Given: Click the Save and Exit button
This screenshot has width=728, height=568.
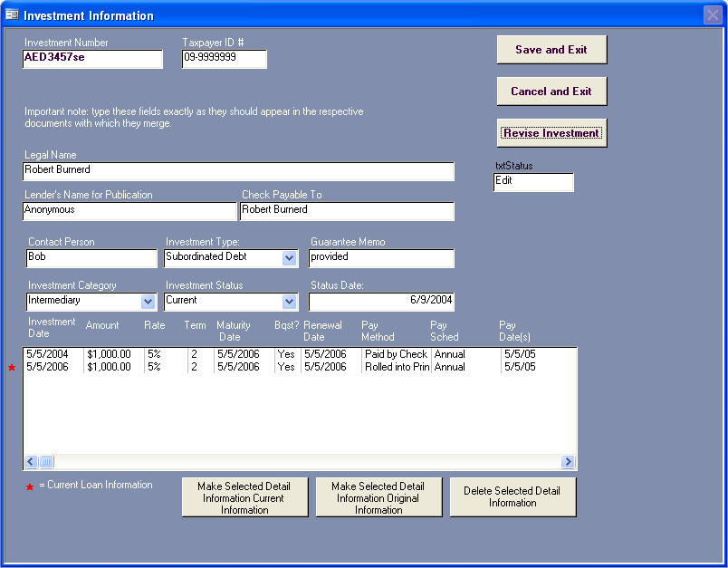Looking at the screenshot, I should pos(551,50).
